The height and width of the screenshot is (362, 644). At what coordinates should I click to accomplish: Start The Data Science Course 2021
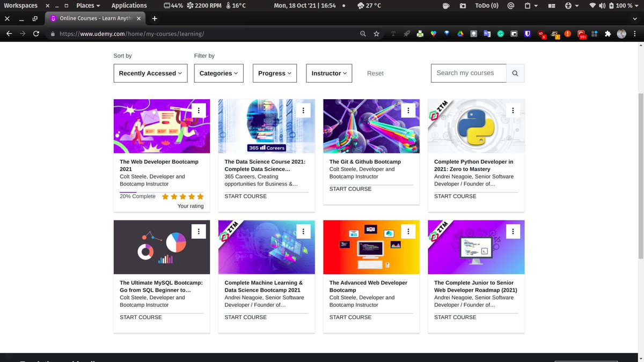245,196
